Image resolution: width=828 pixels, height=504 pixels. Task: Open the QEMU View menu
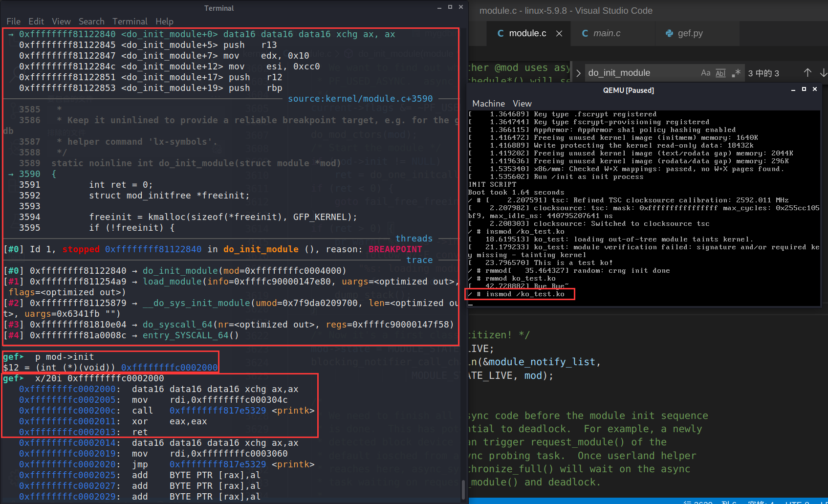(x=522, y=104)
